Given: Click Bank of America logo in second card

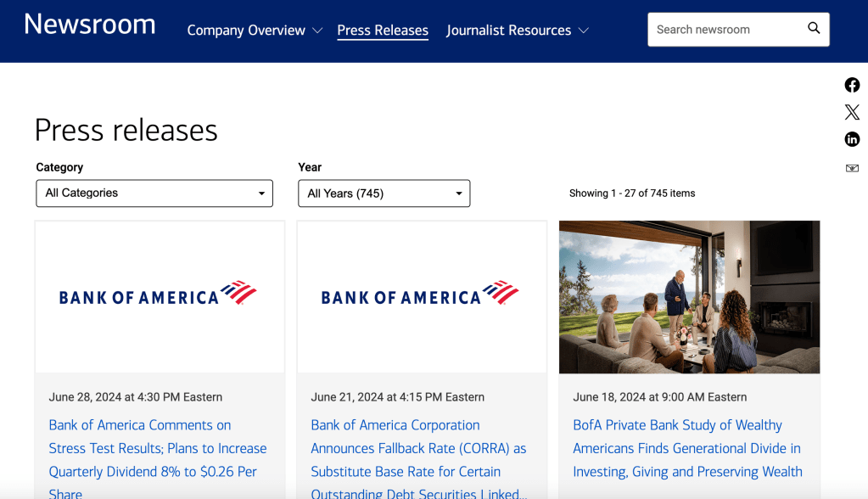Looking at the screenshot, I should click(421, 294).
